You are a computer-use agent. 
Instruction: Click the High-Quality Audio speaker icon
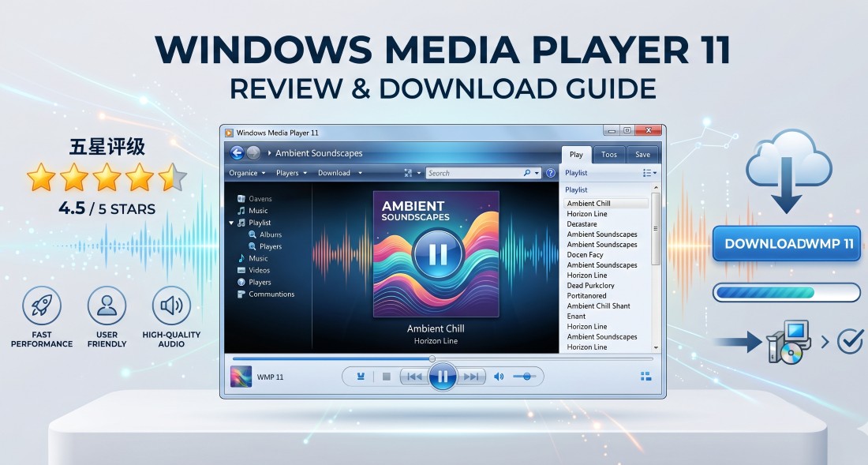171,305
